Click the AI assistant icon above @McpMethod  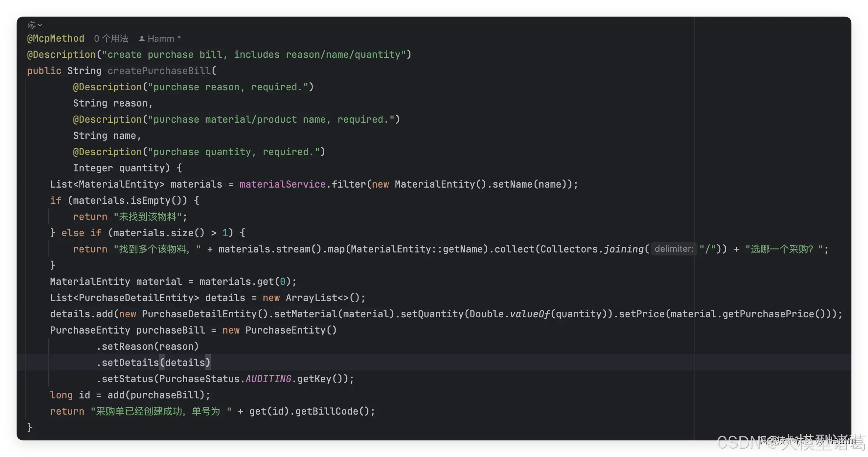(31, 25)
